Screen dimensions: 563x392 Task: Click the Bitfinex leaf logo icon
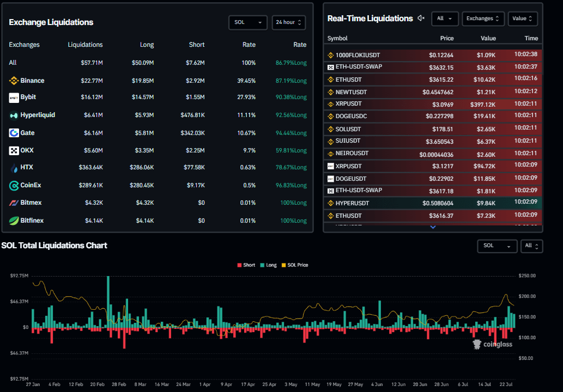(x=14, y=220)
